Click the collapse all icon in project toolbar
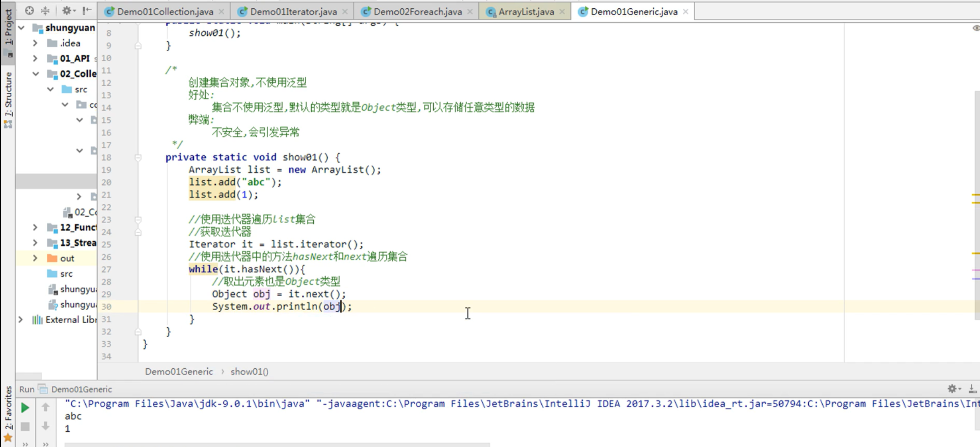Screen dimensions: 980x447 (x=45, y=11)
